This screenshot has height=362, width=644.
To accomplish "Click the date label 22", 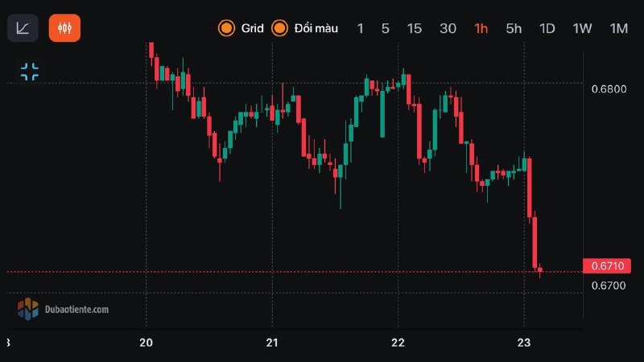I will 398,343.
